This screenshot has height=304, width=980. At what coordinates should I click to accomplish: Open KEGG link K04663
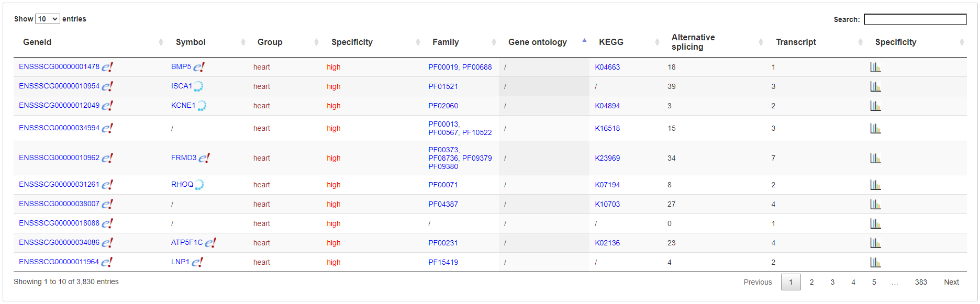[607, 67]
